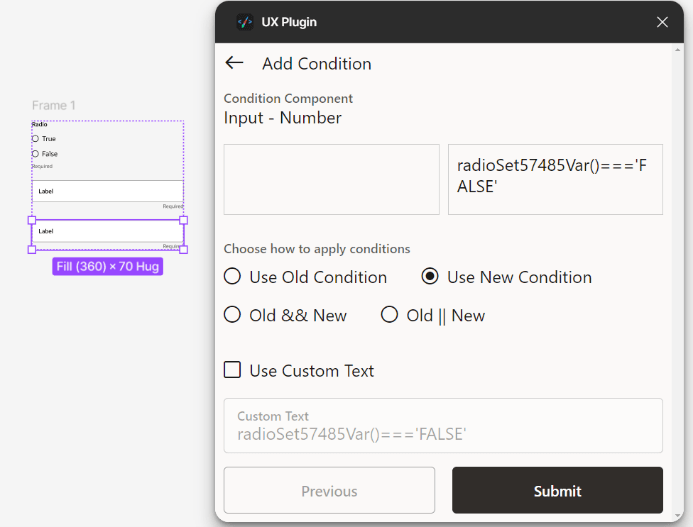Image resolution: width=693 pixels, height=527 pixels.
Task: Select the Frame 1 label on canvas
Action: click(x=53, y=105)
